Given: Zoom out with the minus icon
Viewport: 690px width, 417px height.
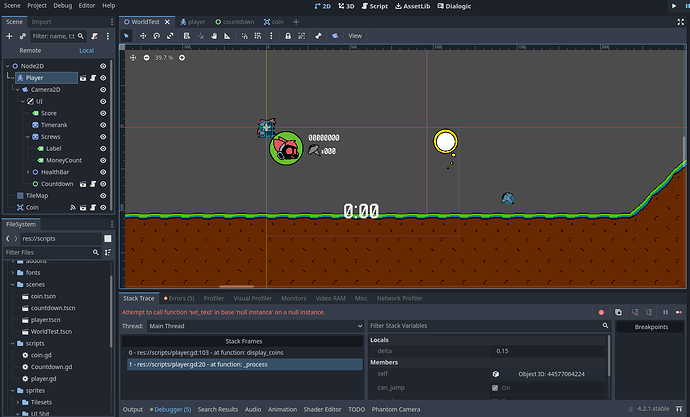Looking at the screenshot, I should tap(147, 58).
